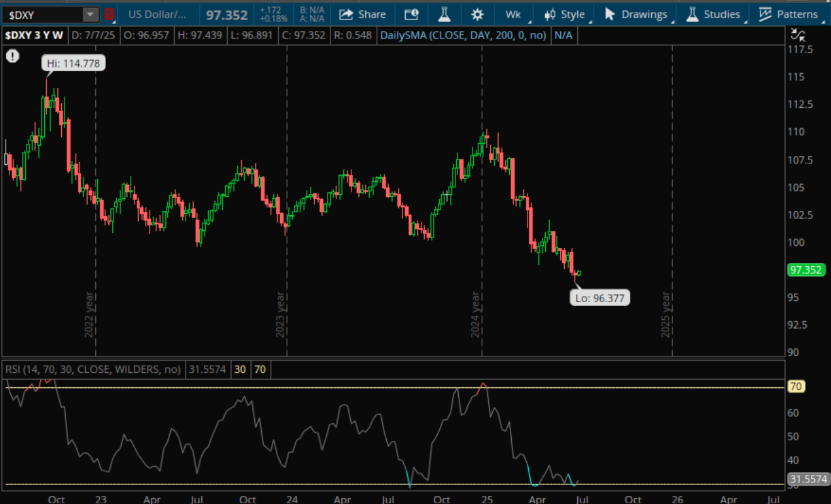Open the alert icon next to Share
Image resolution: width=831 pixels, height=504 pixels.
pos(411,14)
